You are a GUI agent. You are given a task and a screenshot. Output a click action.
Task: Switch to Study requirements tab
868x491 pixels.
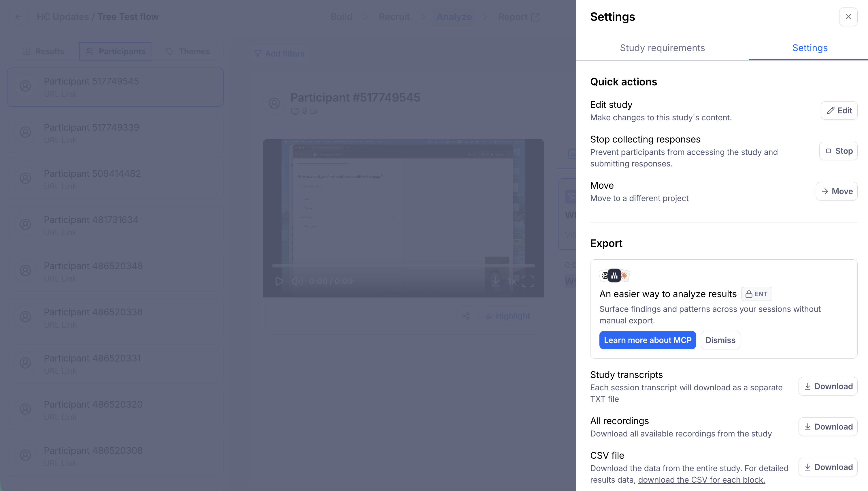tap(662, 48)
